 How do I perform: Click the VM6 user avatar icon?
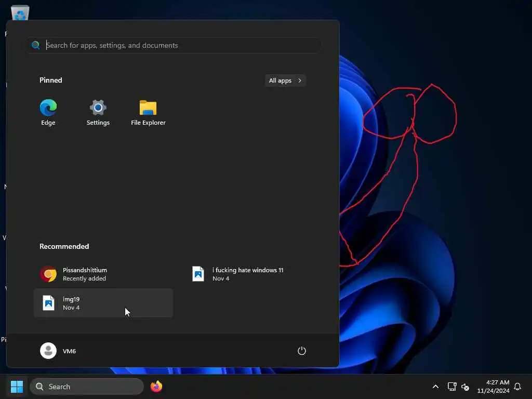point(48,351)
